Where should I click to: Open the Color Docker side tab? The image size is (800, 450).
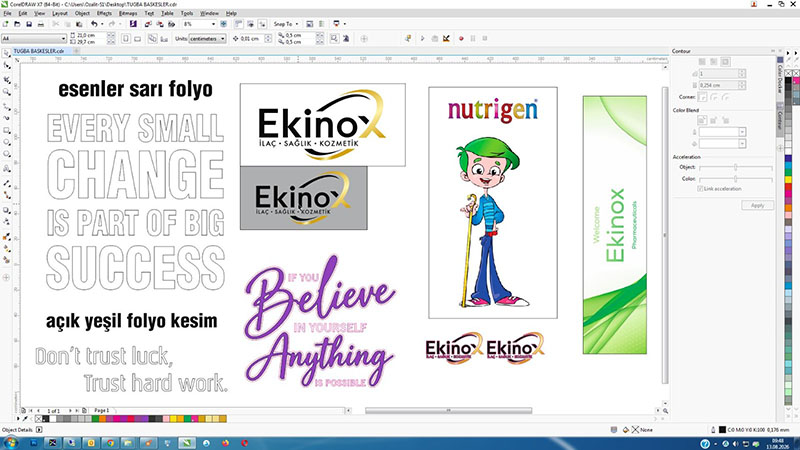pos(780,77)
